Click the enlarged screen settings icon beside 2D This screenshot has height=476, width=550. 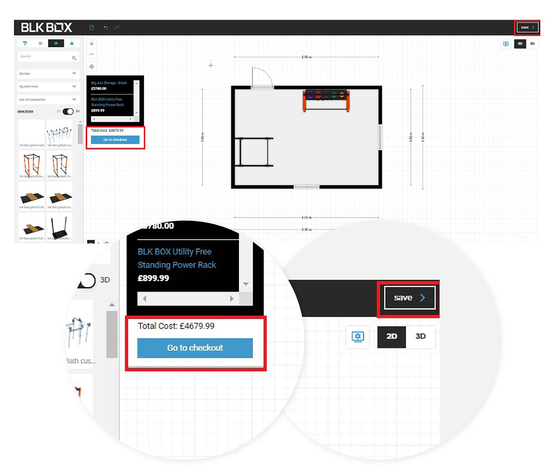click(358, 337)
